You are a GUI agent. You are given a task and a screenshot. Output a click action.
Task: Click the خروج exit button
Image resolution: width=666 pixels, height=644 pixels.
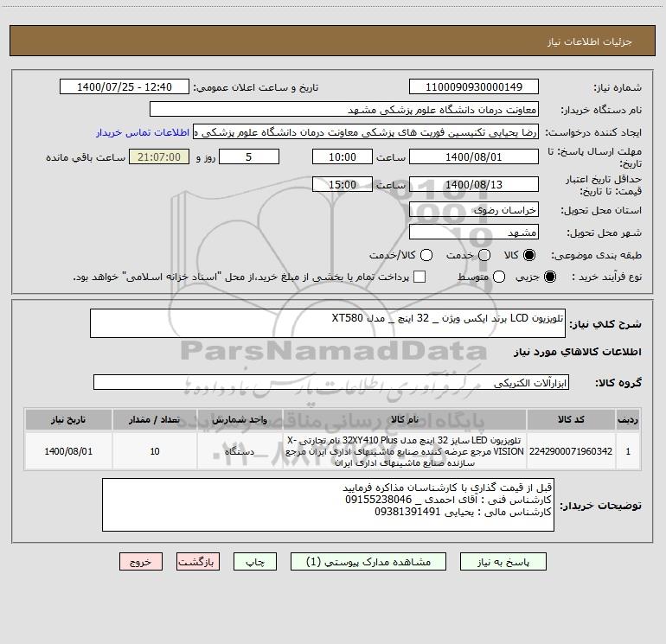point(141,562)
